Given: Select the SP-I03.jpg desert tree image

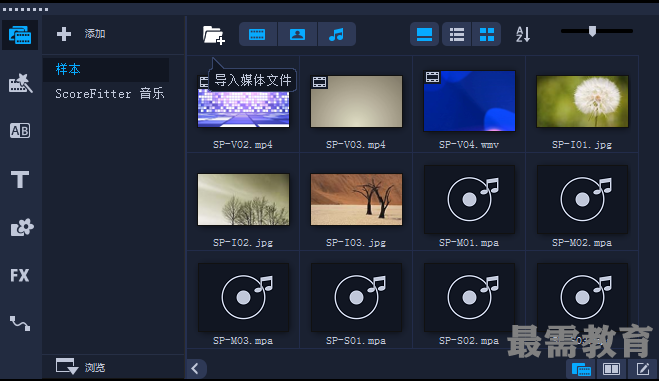Looking at the screenshot, I should 356,200.
